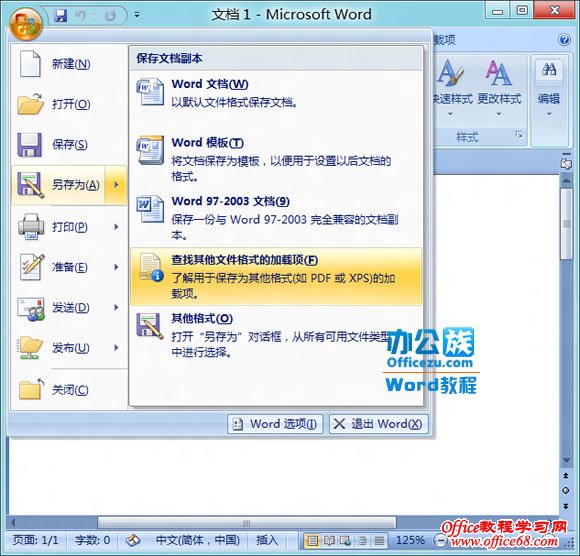580x556 pixels.
Task: Save as Word 97-2003 文档(9)
Action: click(x=276, y=218)
